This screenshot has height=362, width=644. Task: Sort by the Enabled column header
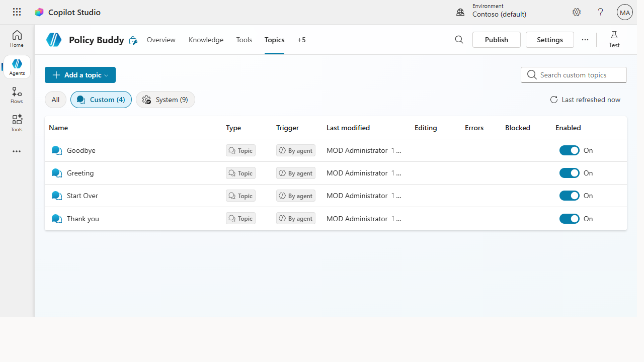point(568,128)
